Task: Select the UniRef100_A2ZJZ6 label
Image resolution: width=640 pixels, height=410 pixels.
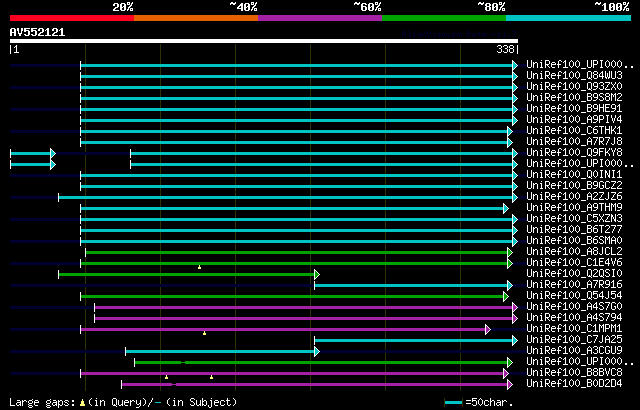Action: click(x=574, y=197)
